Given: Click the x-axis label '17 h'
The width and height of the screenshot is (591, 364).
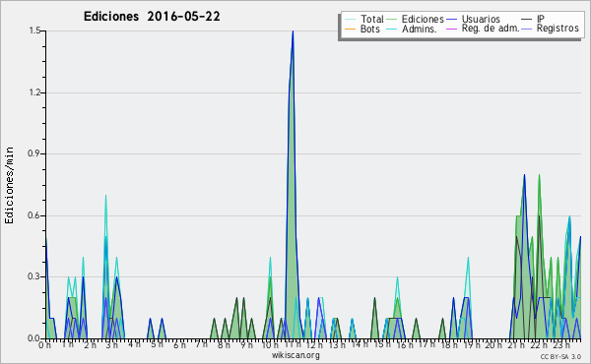Looking at the screenshot, I should click(x=427, y=344).
